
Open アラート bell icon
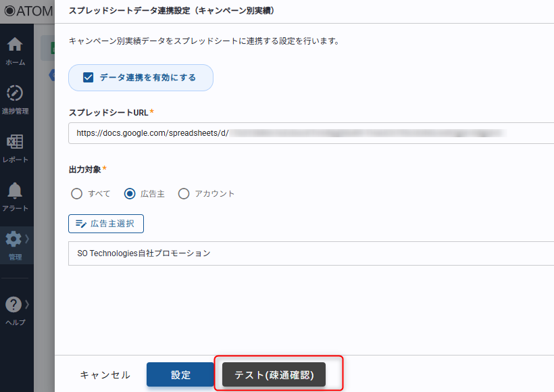[15, 191]
